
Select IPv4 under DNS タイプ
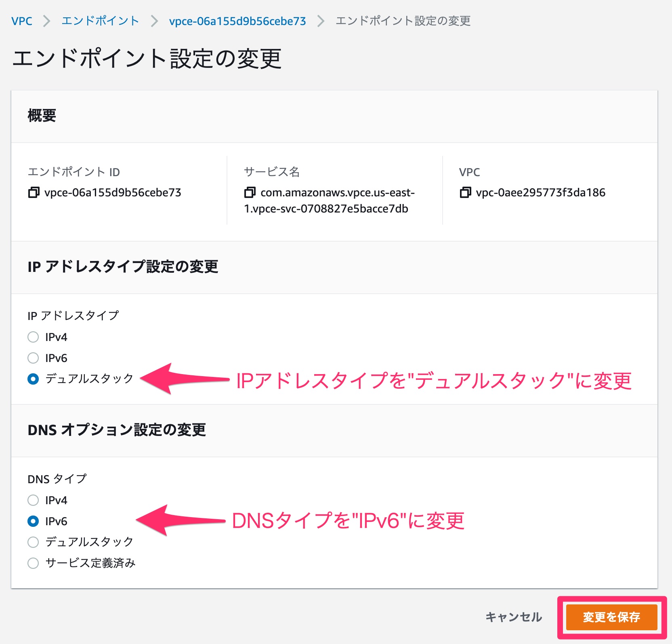click(x=33, y=500)
